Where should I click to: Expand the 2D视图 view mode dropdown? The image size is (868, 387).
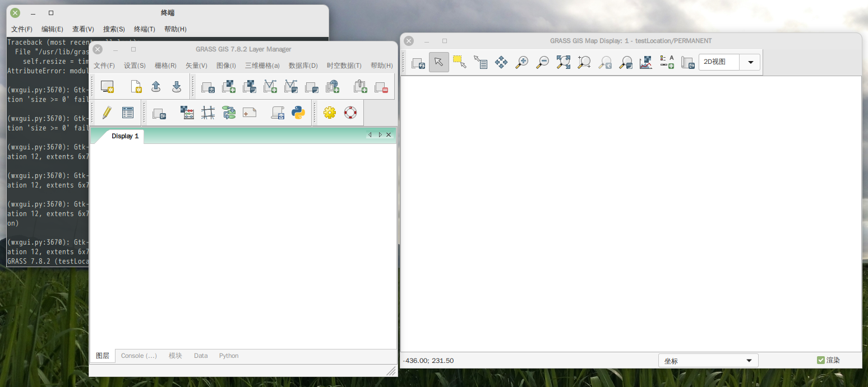[750, 62]
